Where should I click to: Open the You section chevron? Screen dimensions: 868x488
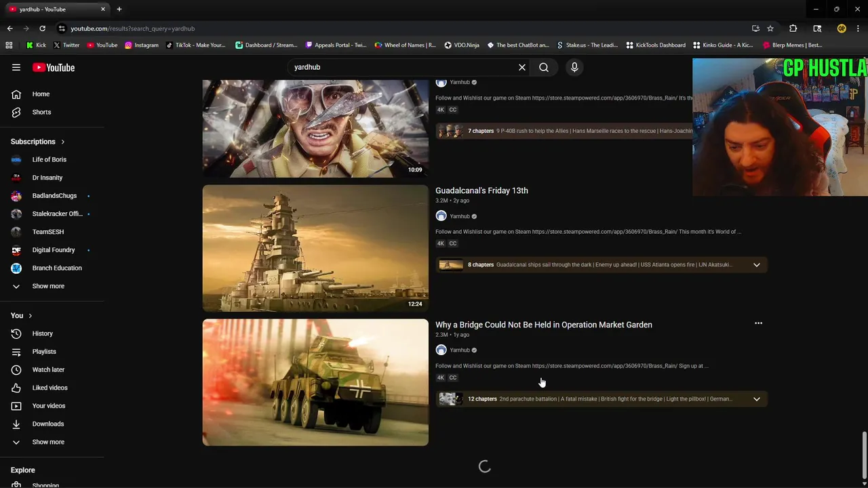tap(30, 315)
